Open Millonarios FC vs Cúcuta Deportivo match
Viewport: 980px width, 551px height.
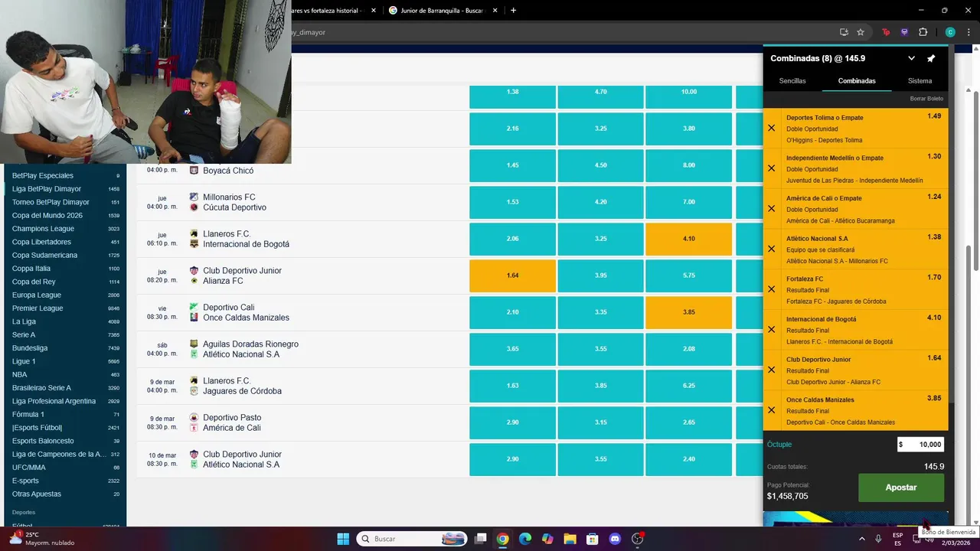coord(234,202)
